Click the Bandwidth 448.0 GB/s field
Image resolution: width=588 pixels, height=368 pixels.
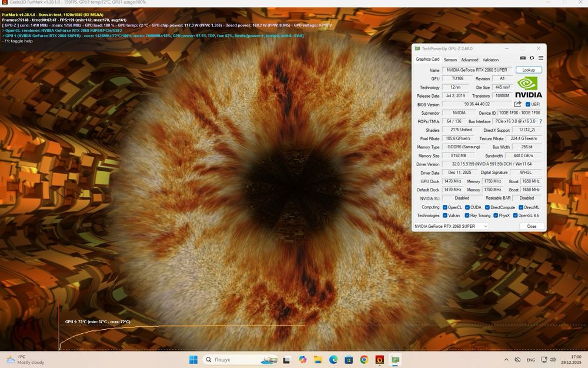(x=523, y=155)
